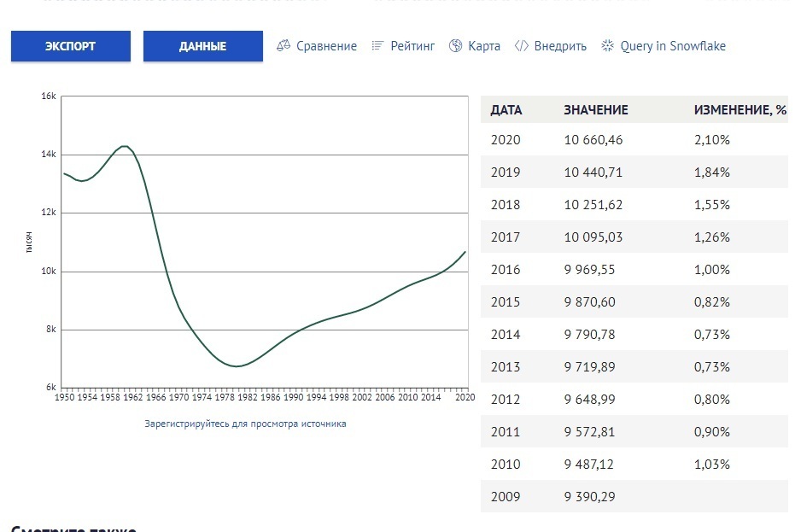Viewport: 795px width, 532px height.
Task: Click the chart line endpoint at 2020
Action: [x=465, y=252]
